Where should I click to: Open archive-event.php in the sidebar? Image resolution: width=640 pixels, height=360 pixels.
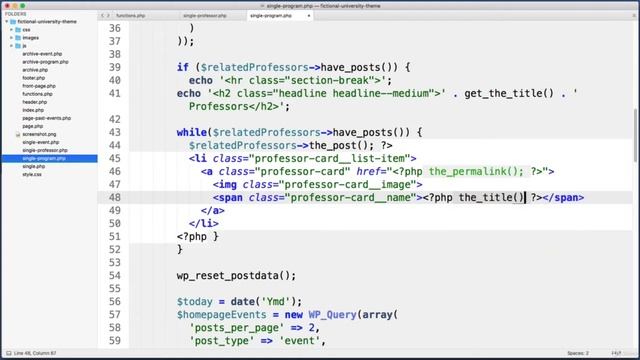click(42, 54)
